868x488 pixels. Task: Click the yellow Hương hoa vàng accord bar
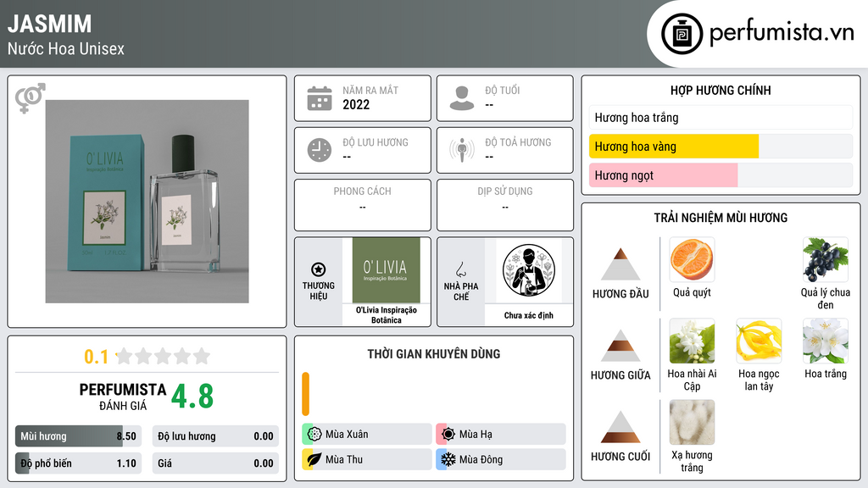coord(721,147)
